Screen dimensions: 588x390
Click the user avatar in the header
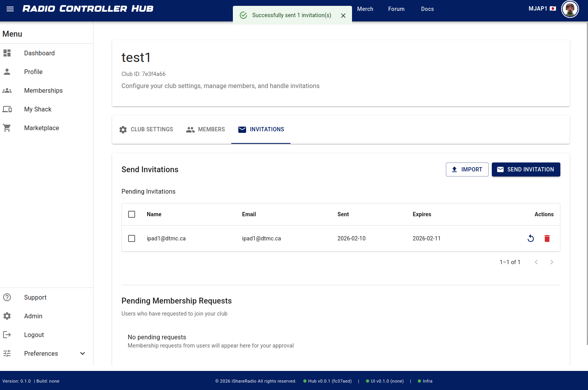[570, 9]
